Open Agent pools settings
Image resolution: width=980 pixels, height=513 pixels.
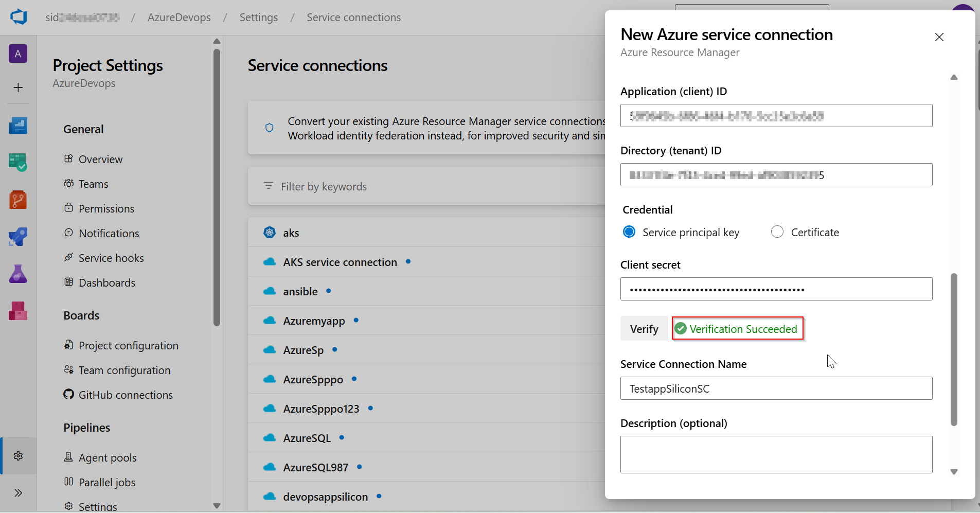click(x=108, y=458)
